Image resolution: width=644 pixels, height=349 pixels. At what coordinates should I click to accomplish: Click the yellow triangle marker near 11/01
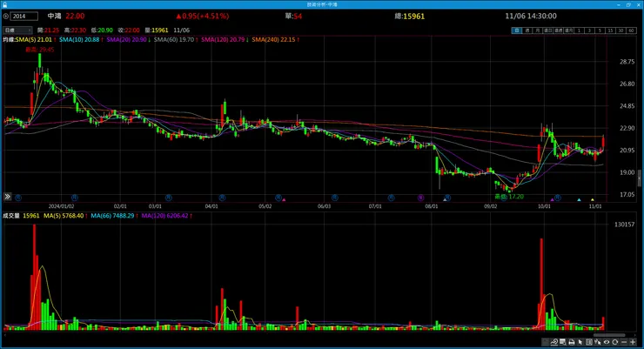click(593, 200)
